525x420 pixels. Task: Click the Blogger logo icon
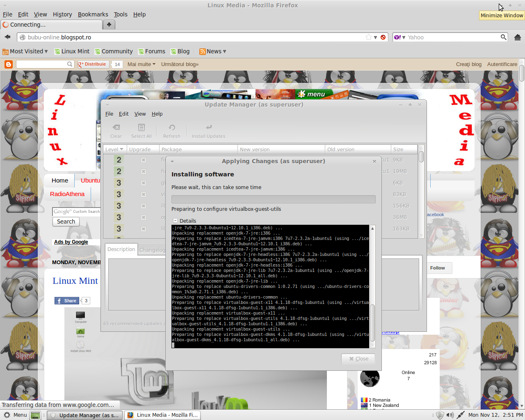click(x=8, y=64)
